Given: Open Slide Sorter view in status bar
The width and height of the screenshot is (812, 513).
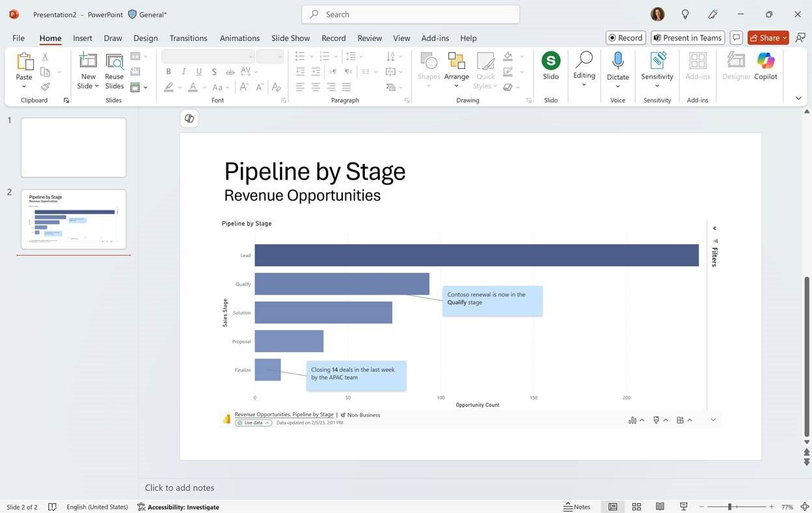Looking at the screenshot, I should (636, 506).
